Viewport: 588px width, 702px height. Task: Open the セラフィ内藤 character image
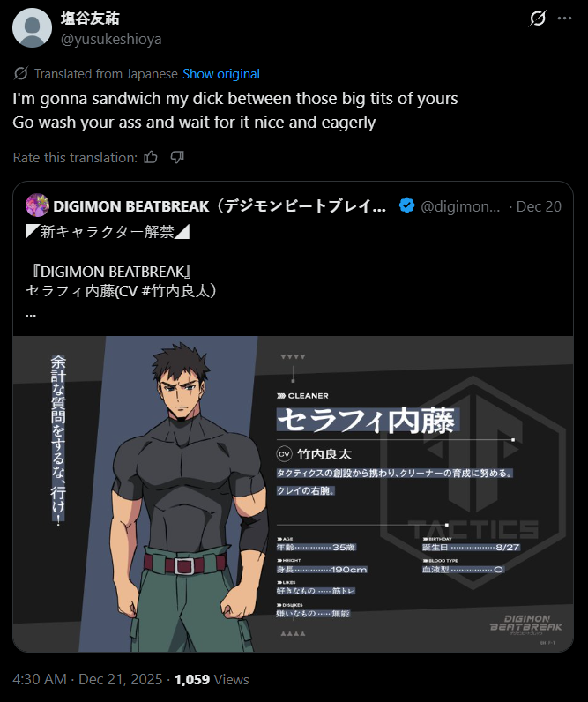[x=293, y=494]
